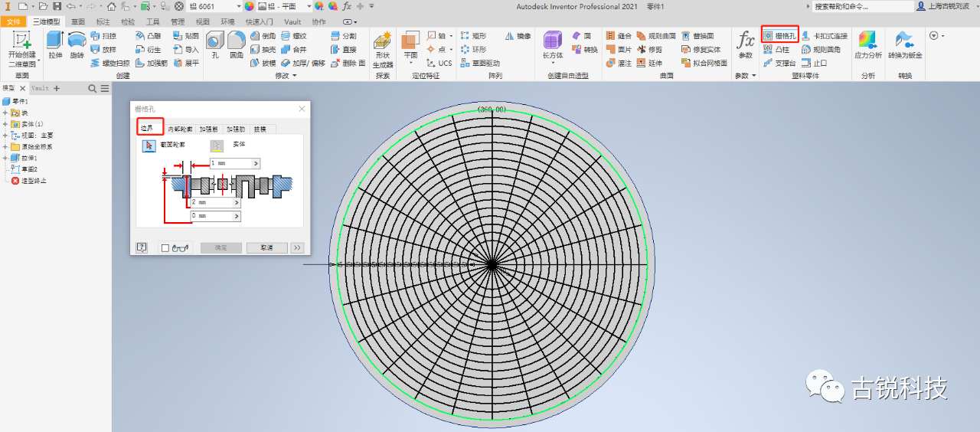Image resolution: width=980 pixels, height=432 pixels.
Task: Add a browser panel with plus button
Action: (x=56, y=88)
